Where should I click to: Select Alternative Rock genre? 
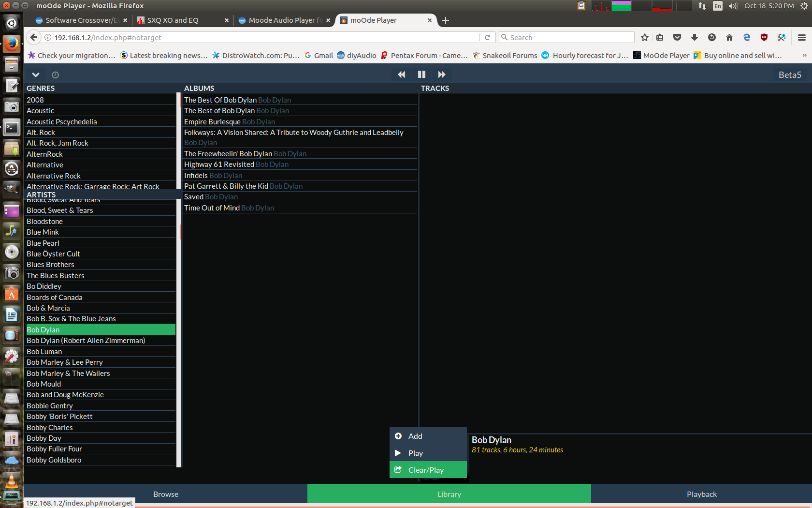(x=100, y=176)
